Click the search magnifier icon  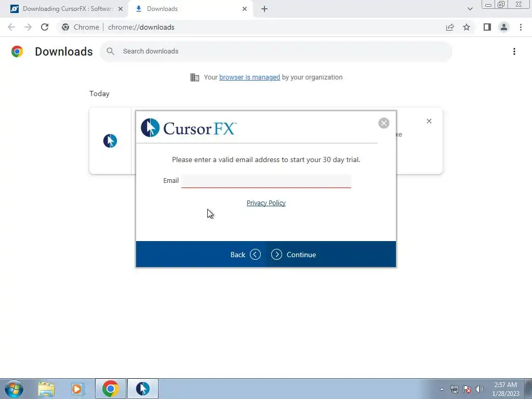click(110, 51)
